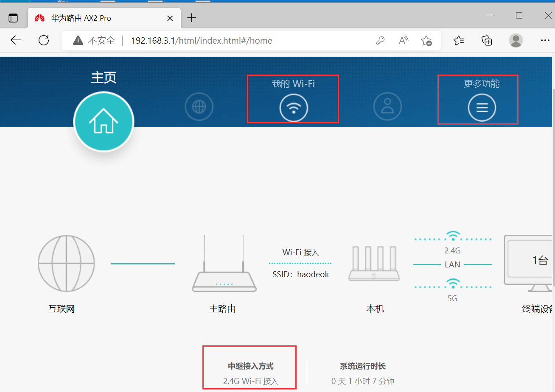This screenshot has height=392, width=555.
Task: Click the 更多功能 label text
Action: [x=482, y=83]
